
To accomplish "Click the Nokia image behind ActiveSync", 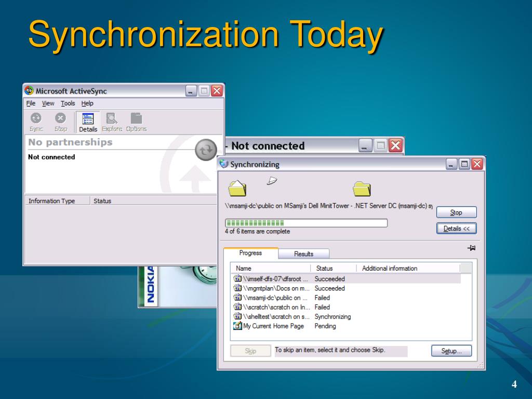I will pyautogui.click(x=177, y=286).
